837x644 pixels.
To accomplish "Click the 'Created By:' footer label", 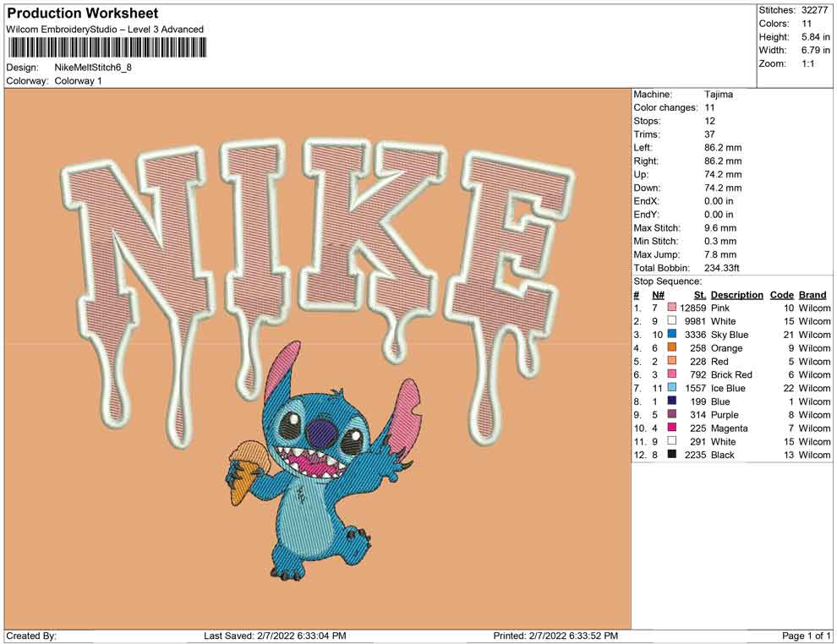I will point(31,636).
